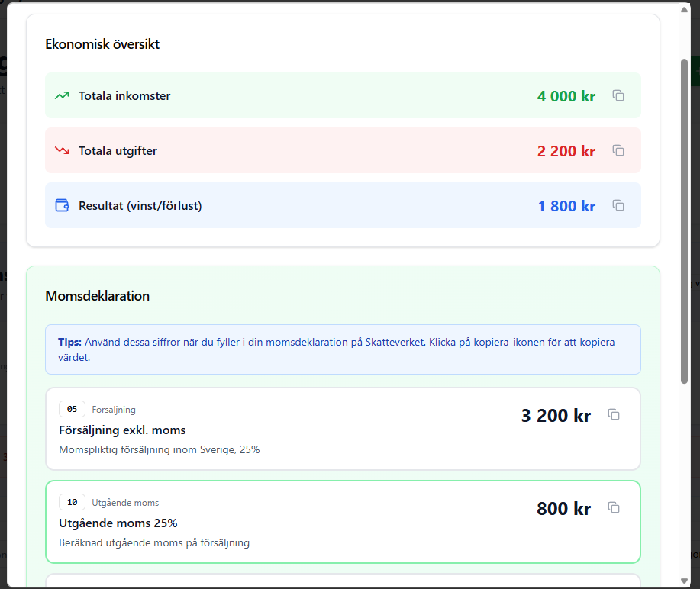This screenshot has width=700, height=589.
Task: Copy the Resultat (vinst/förlust) value
Action: tap(618, 206)
